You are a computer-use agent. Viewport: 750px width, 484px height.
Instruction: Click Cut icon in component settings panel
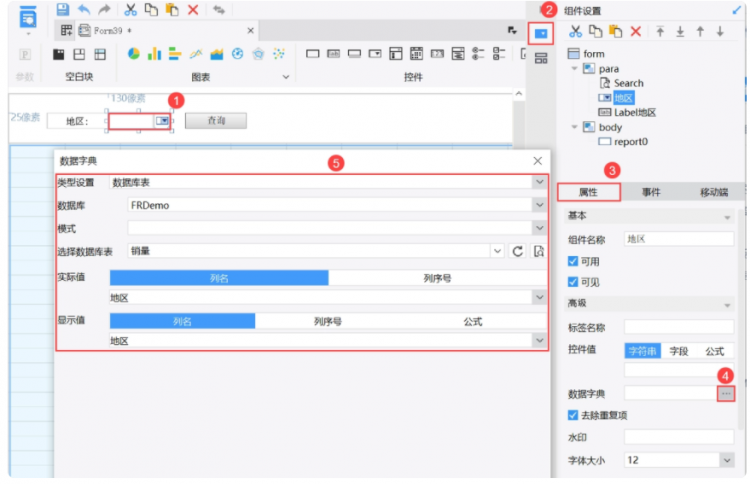[575, 32]
